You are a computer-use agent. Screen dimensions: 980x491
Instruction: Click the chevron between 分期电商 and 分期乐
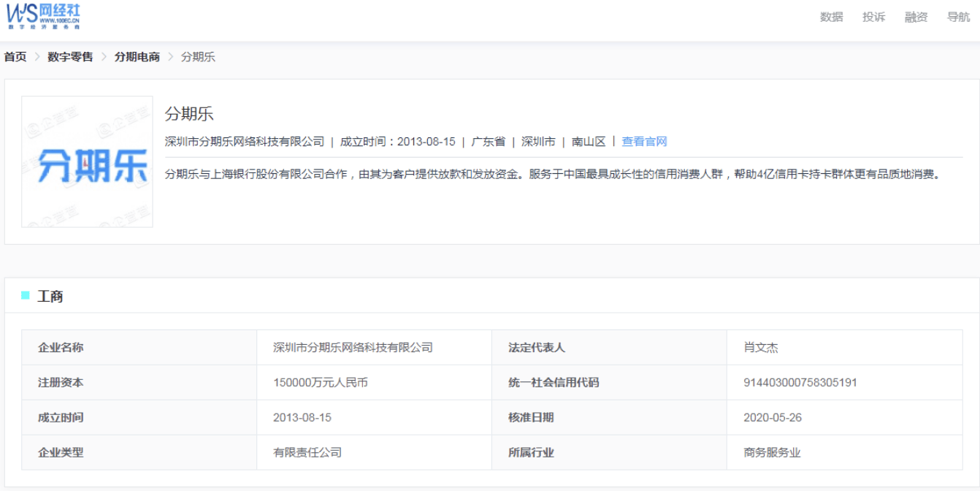pyautogui.click(x=171, y=56)
